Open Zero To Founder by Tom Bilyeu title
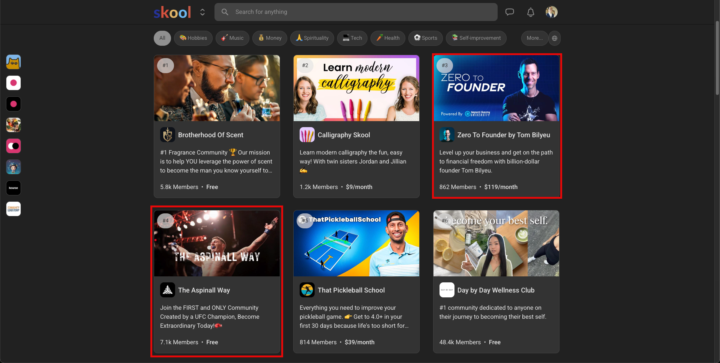 (x=504, y=135)
